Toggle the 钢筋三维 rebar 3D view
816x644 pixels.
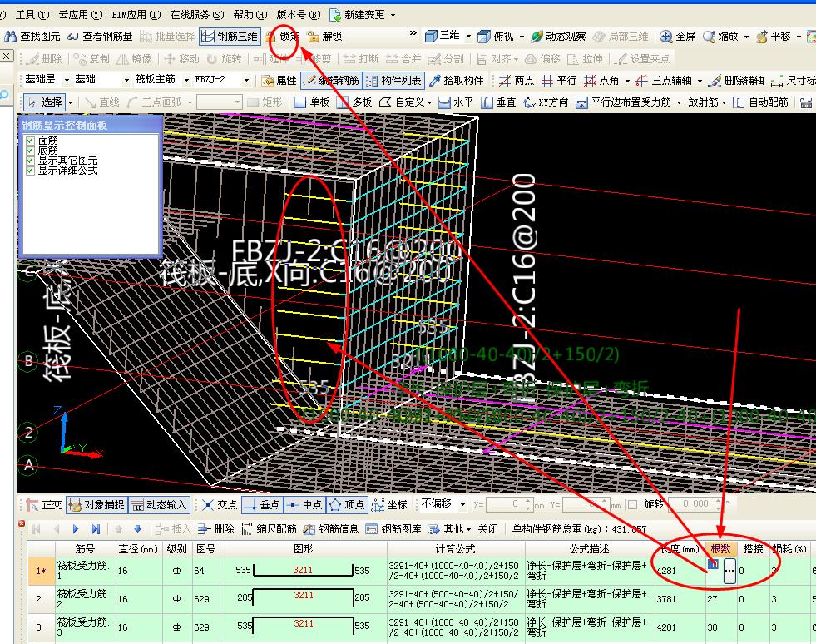tap(229, 37)
